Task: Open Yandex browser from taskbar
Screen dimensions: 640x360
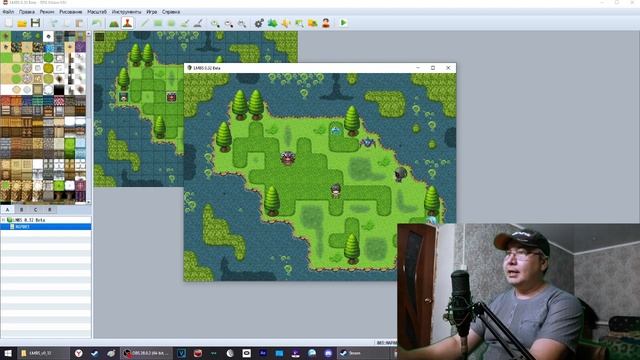Action: (78, 353)
